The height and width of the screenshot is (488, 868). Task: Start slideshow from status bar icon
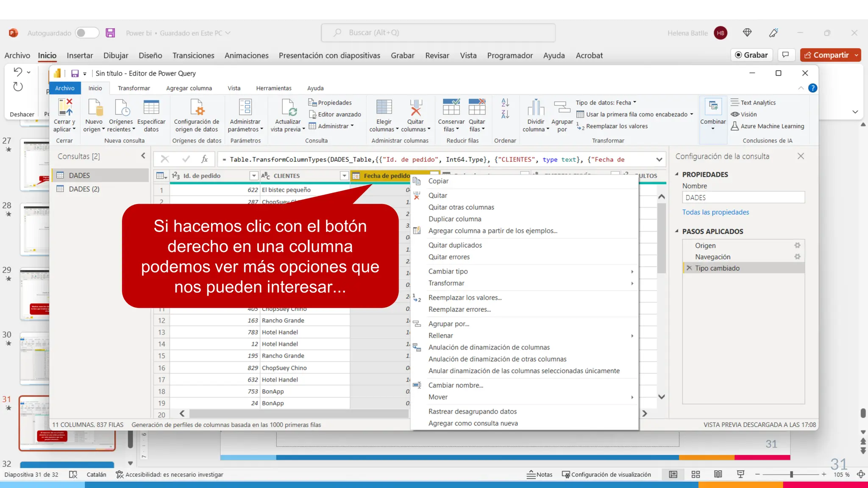[x=740, y=474]
